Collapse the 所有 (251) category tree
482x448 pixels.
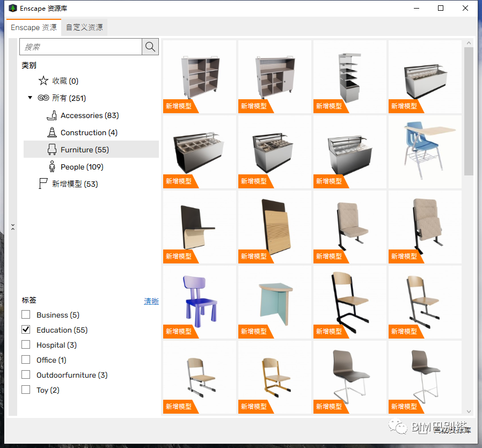coord(30,98)
